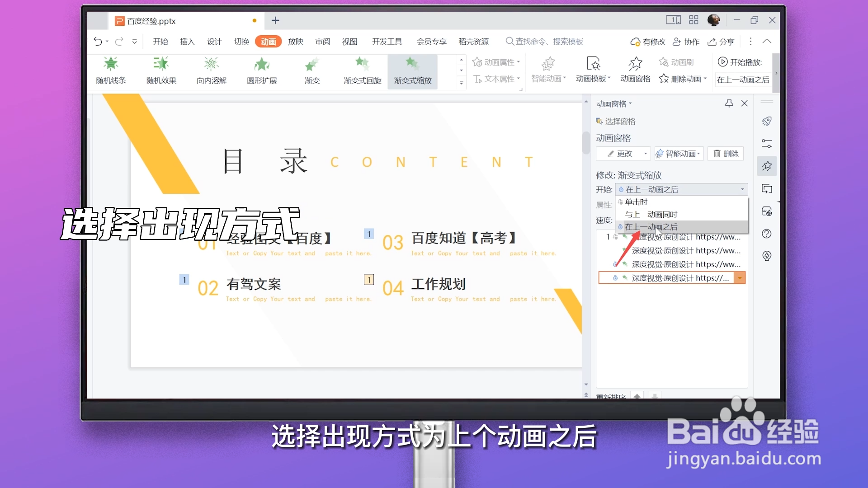868x488 pixels.
Task: Choose 单击时 from the start dropdown
Action: coord(682,202)
